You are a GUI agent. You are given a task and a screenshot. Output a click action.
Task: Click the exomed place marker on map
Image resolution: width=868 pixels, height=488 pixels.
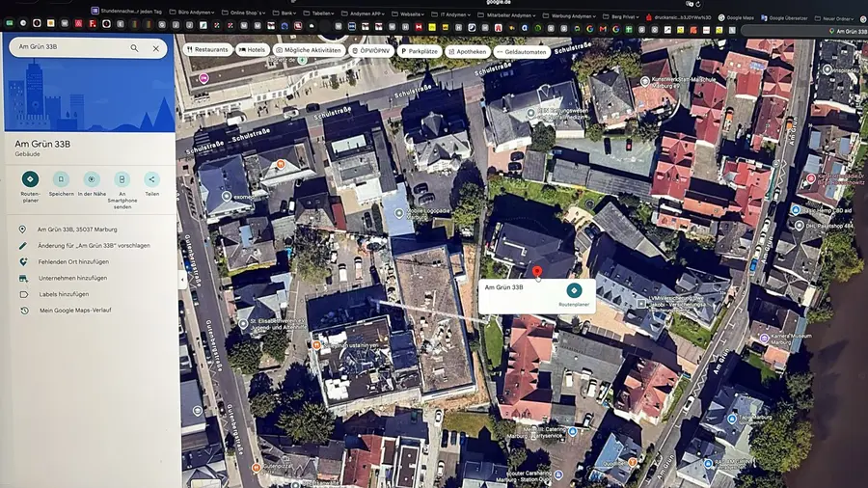pos(227,196)
